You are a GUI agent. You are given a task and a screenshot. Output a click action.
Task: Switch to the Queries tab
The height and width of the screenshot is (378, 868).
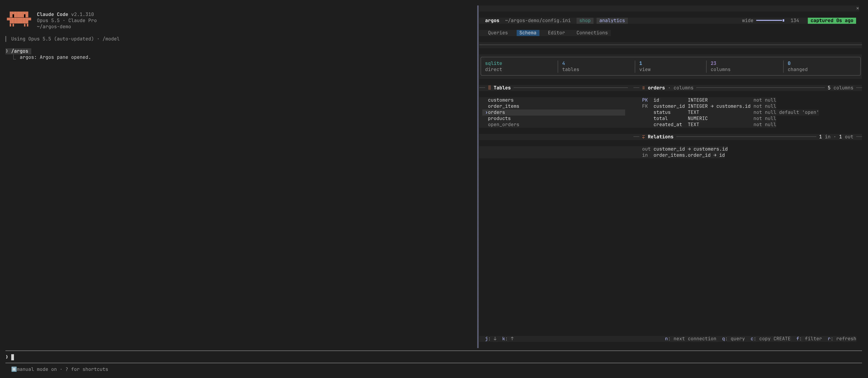[498, 33]
